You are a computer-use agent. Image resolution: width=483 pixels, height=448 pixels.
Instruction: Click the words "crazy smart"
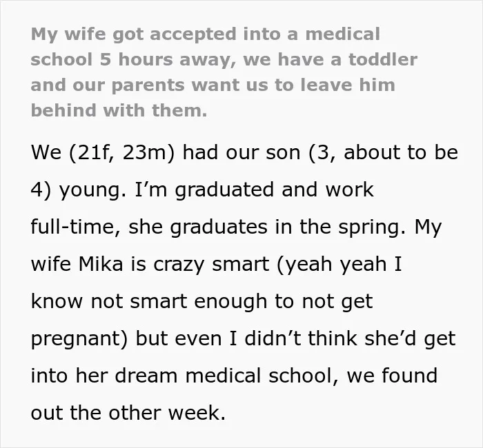click(211, 265)
